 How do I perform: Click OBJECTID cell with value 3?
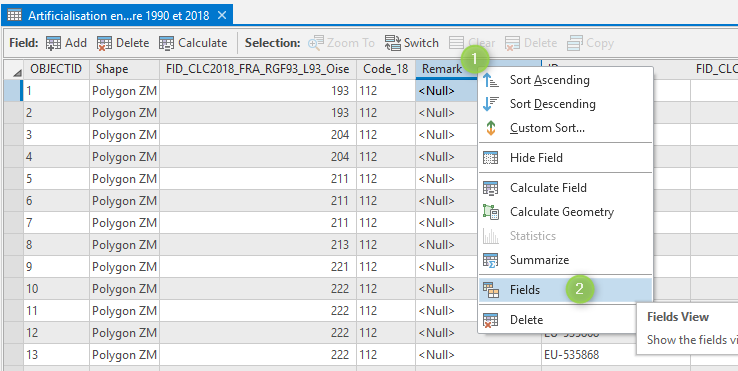click(56, 135)
